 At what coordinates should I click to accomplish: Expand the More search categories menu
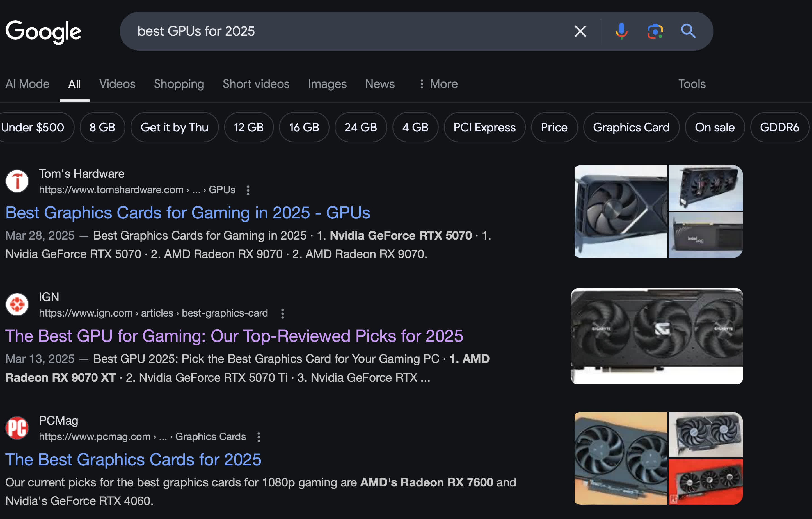click(438, 84)
